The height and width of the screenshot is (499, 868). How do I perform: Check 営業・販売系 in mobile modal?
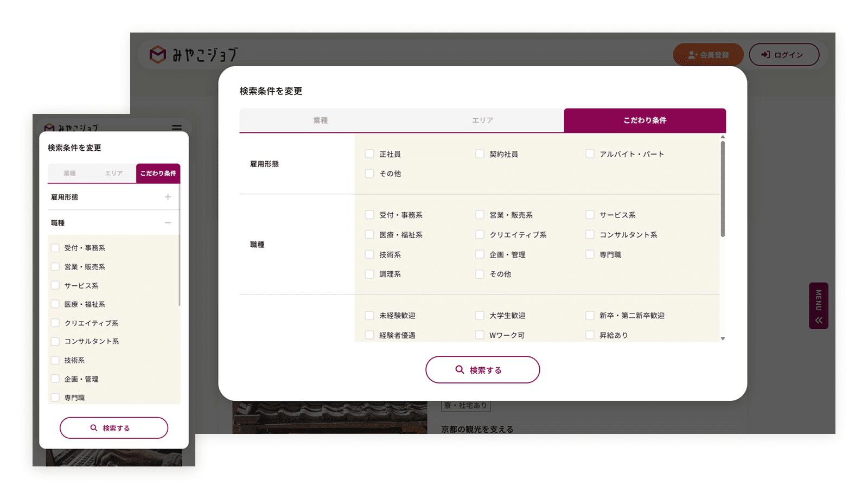pos(55,267)
